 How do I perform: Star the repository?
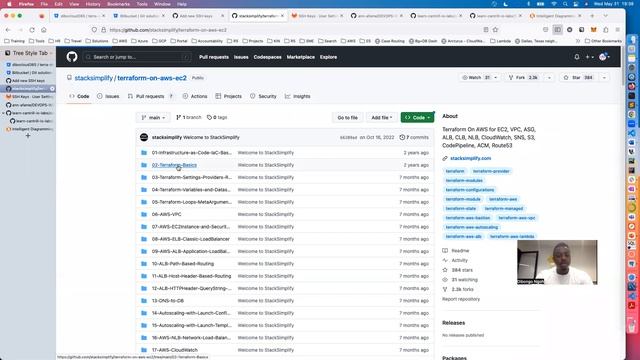(578, 78)
